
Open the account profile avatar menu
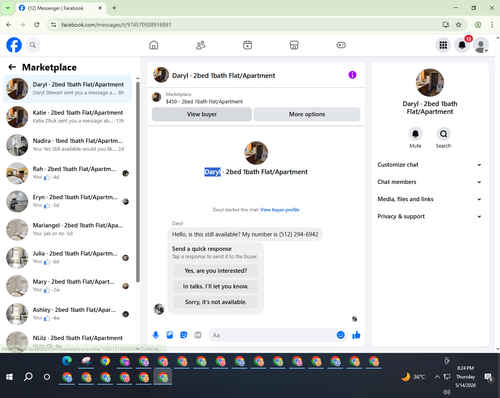coord(481,45)
